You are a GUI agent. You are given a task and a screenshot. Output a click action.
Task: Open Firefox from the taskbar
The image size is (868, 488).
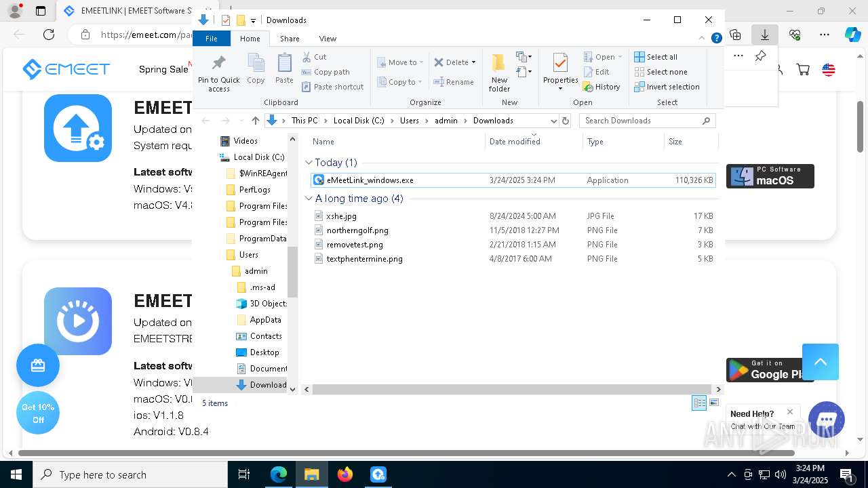345,474
